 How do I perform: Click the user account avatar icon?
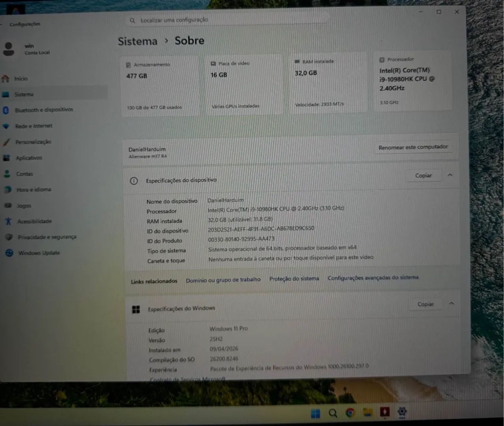9,49
